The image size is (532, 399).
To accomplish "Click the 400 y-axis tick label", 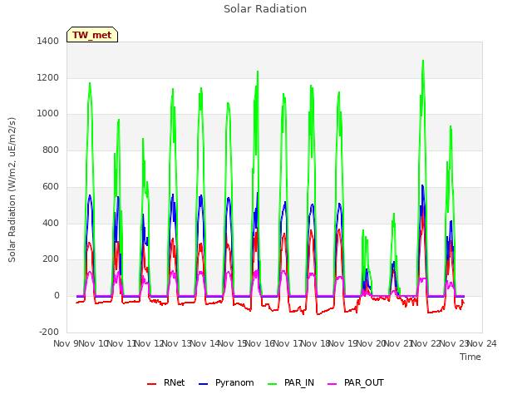I will tap(51, 223).
